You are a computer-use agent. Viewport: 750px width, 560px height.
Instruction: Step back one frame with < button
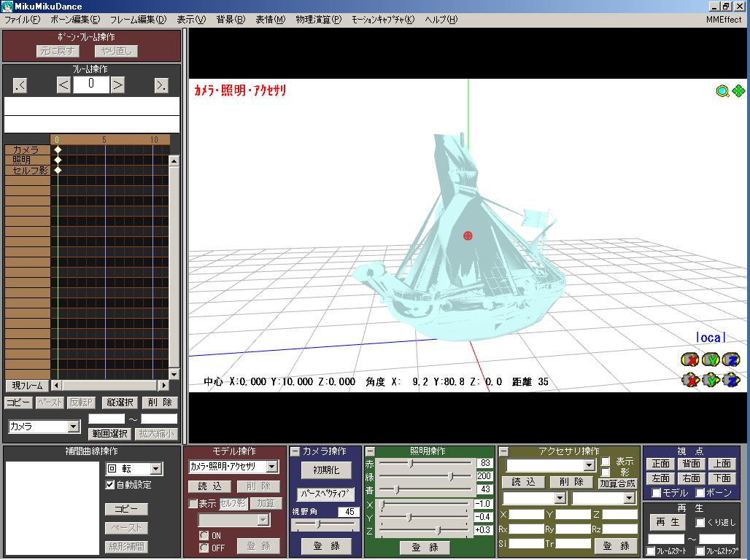[x=63, y=85]
